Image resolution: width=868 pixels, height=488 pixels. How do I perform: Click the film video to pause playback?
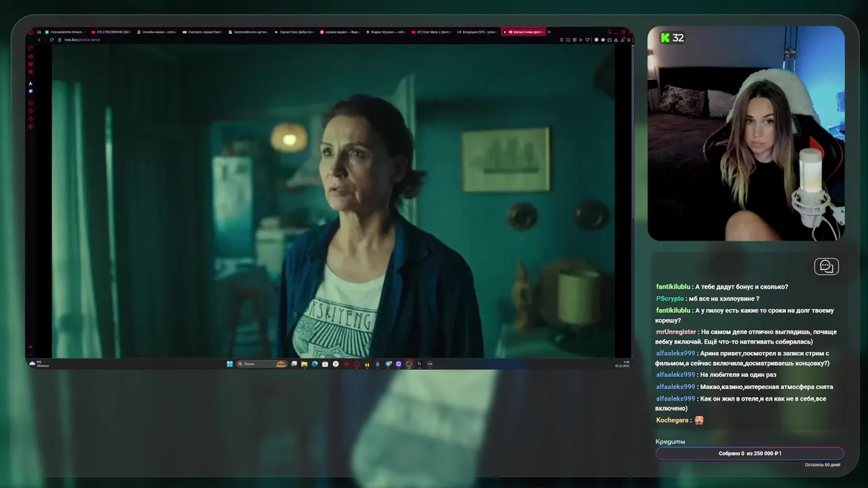(x=334, y=201)
